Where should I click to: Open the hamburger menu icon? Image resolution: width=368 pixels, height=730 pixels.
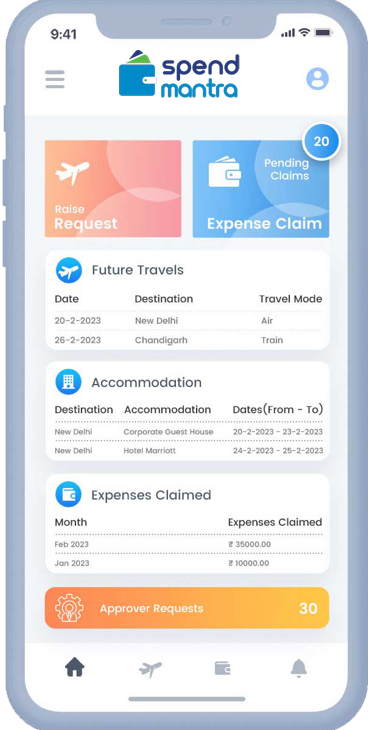[55, 79]
